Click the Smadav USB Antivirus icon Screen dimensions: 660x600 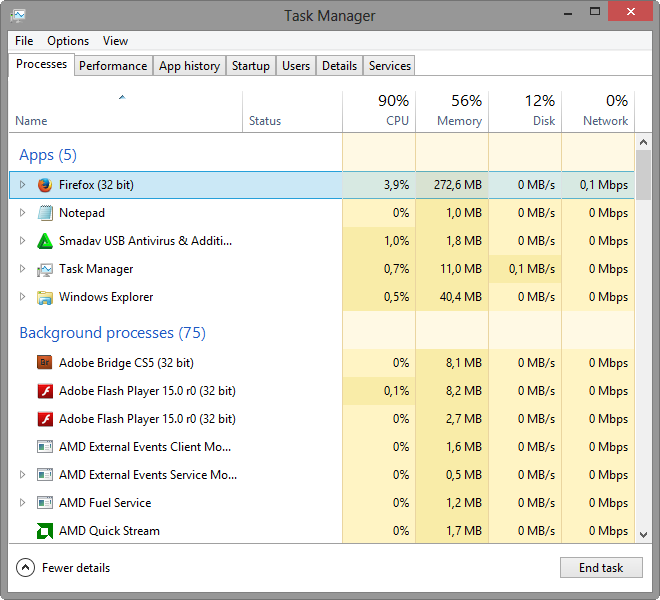coord(45,241)
